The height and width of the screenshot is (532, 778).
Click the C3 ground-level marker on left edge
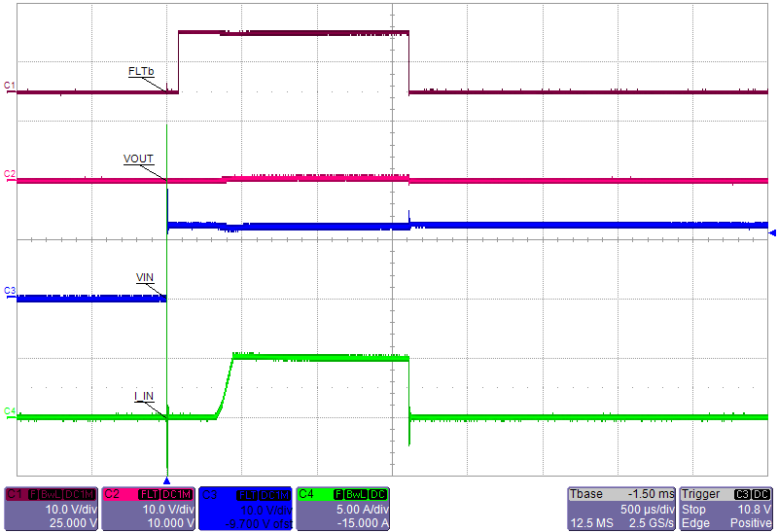point(9,291)
